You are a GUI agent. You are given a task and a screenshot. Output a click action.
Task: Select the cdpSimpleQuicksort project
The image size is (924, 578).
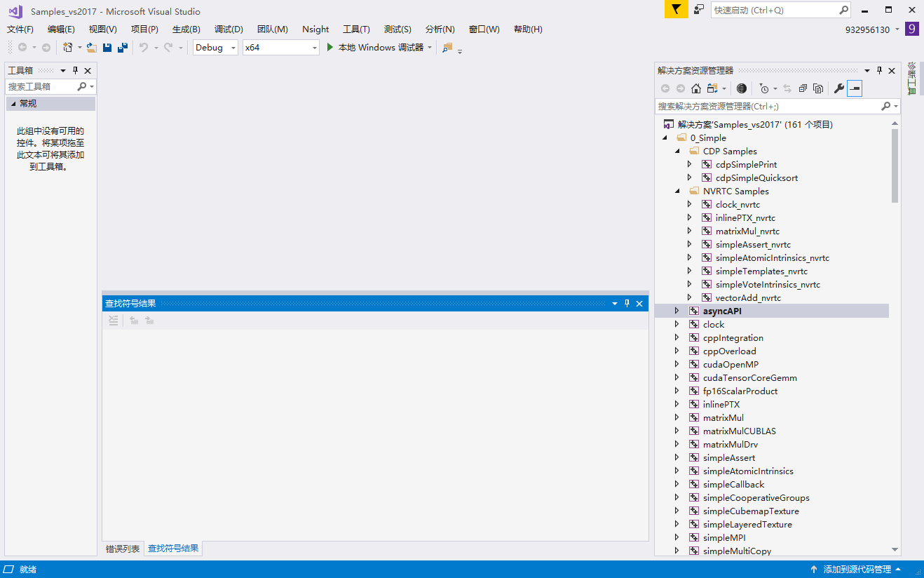tap(756, 178)
